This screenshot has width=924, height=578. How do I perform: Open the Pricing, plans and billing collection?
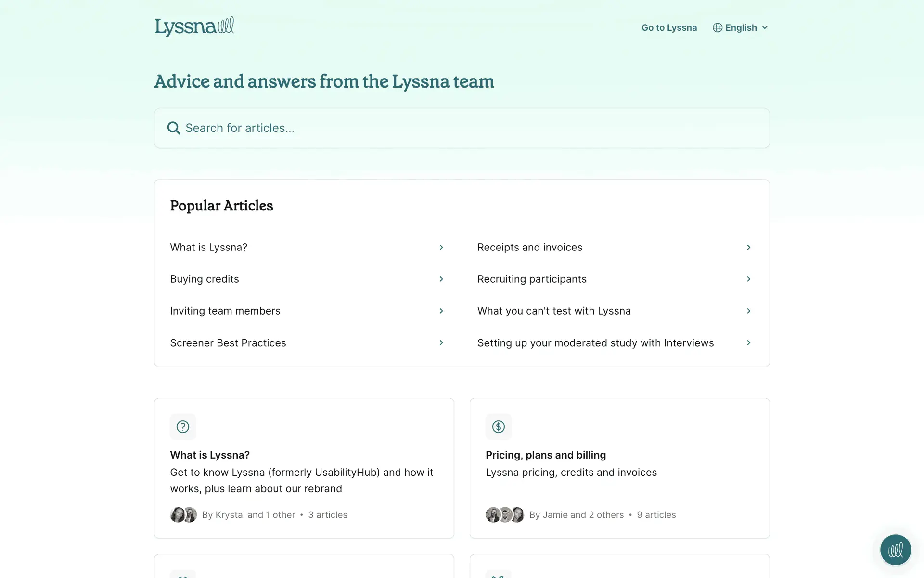(x=546, y=455)
